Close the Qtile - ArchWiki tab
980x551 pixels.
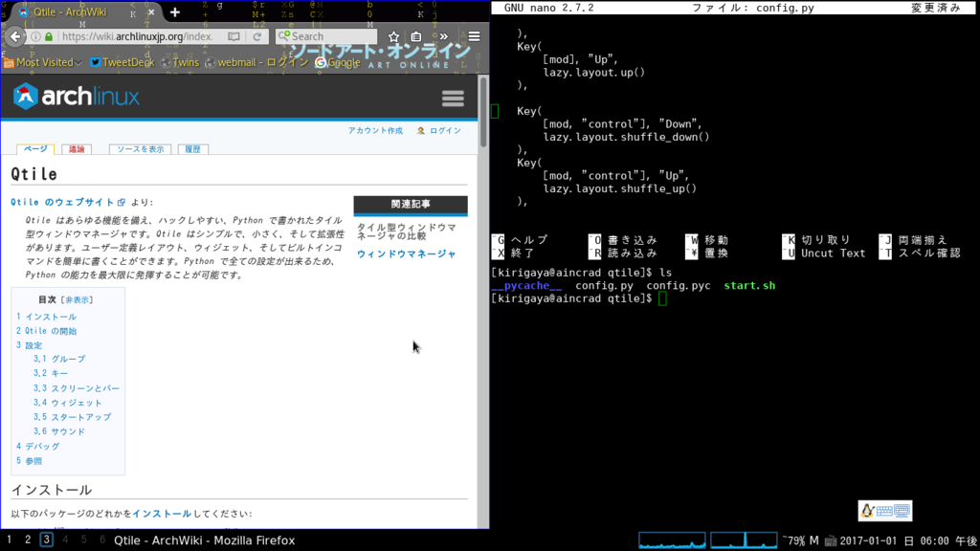coord(151,12)
